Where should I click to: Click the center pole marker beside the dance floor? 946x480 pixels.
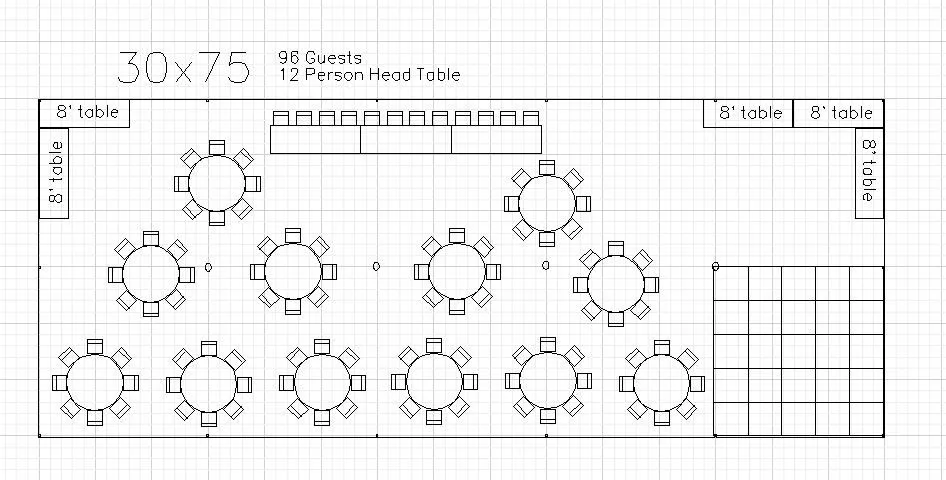point(715,266)
